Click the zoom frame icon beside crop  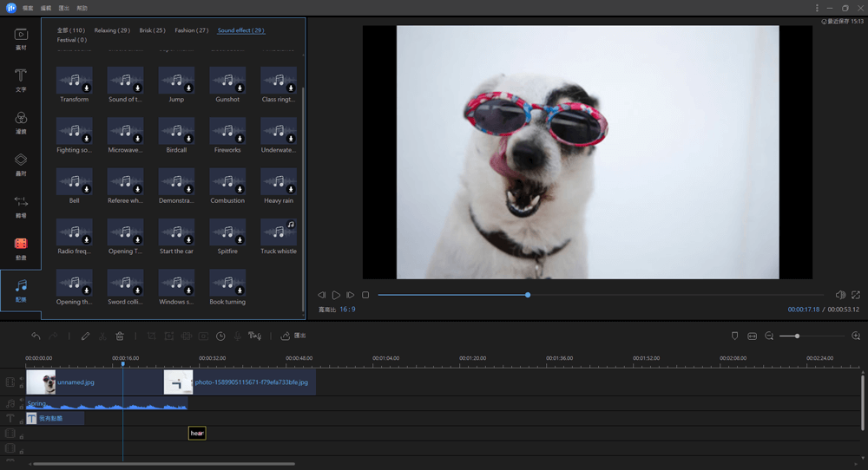169,336
